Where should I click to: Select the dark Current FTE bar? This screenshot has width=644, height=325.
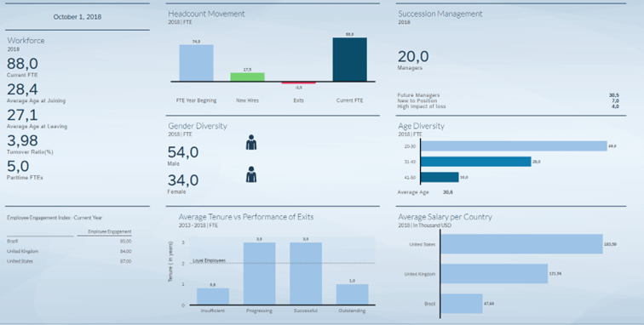349,60
